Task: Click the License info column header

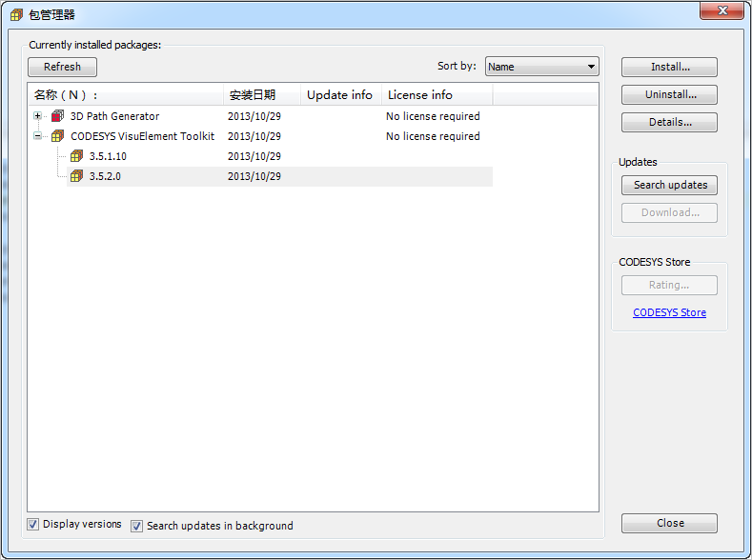Action: 437,95
